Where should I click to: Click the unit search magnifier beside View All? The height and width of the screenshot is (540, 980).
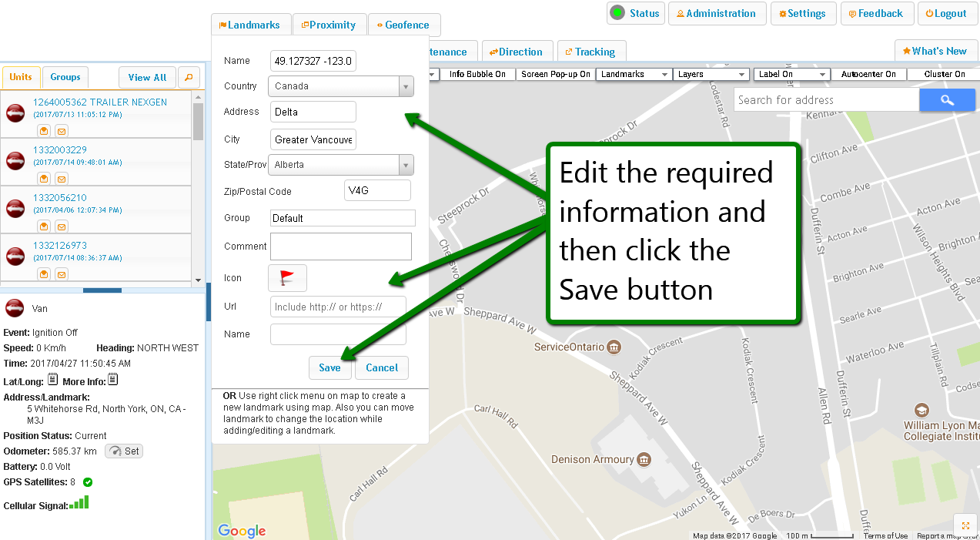189,78
